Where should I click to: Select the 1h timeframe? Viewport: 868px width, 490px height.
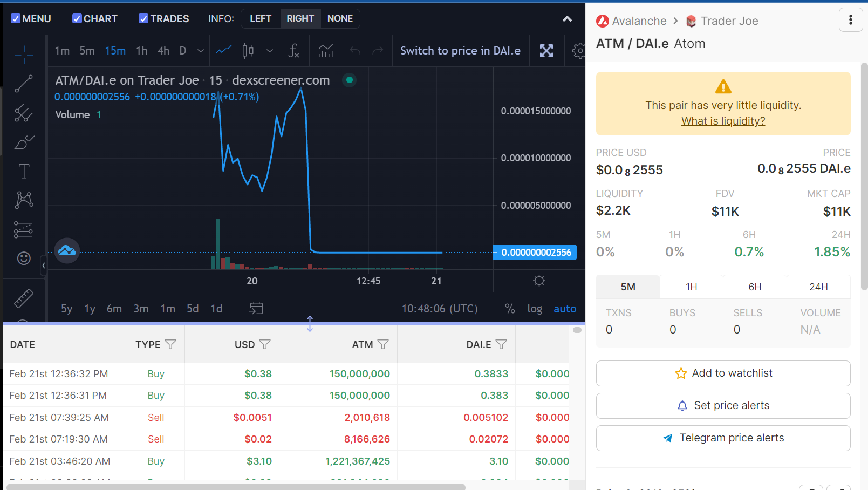coord(142,51)
